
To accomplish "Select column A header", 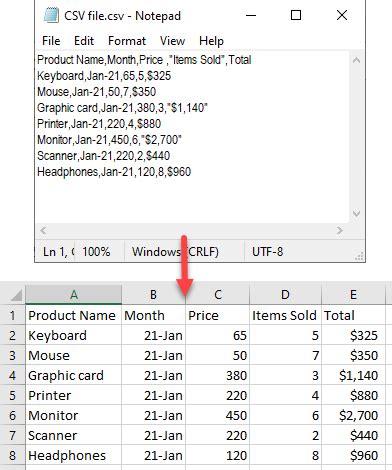I will [74, 295].
